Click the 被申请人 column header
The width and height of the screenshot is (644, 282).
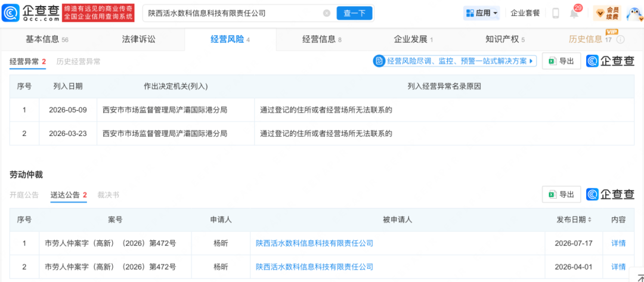pyautogui.click(x=397, y=220)
